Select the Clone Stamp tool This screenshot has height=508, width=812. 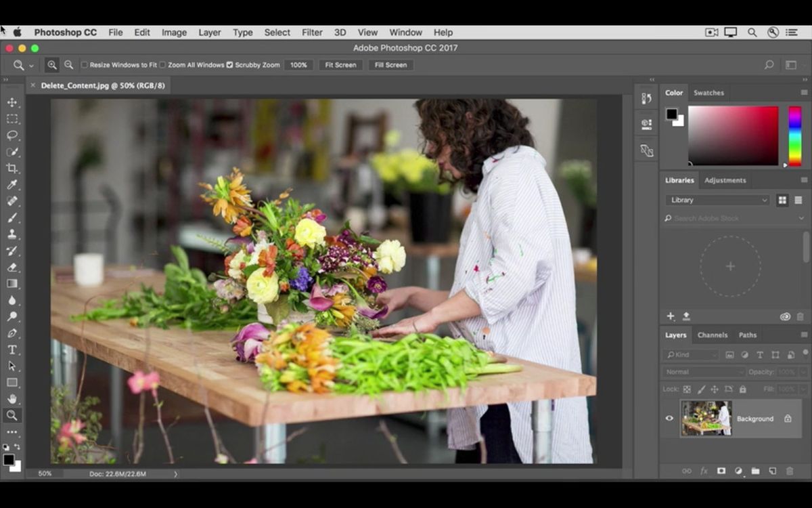pyautogui.click(x=12, y=234)
